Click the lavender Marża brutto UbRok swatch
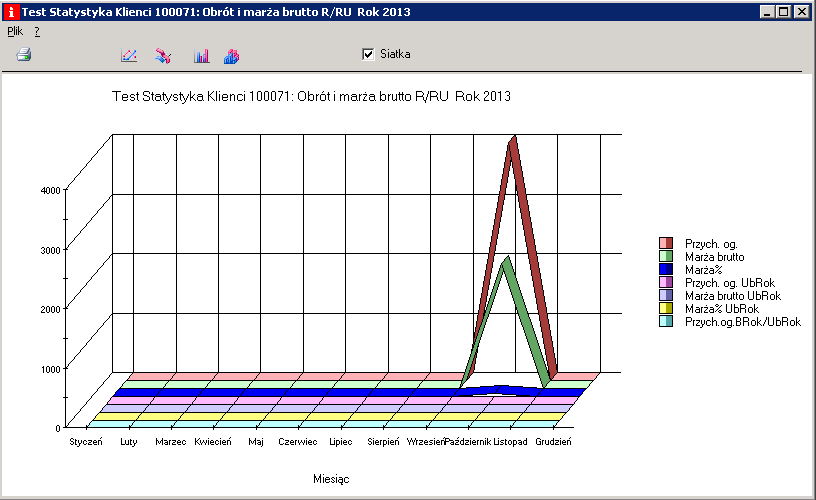This screenshot has width=816, height=500. click(666, 295)
